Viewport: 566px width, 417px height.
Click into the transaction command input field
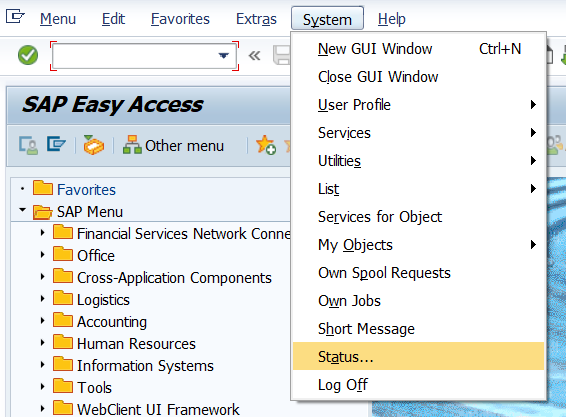[135, 56]
